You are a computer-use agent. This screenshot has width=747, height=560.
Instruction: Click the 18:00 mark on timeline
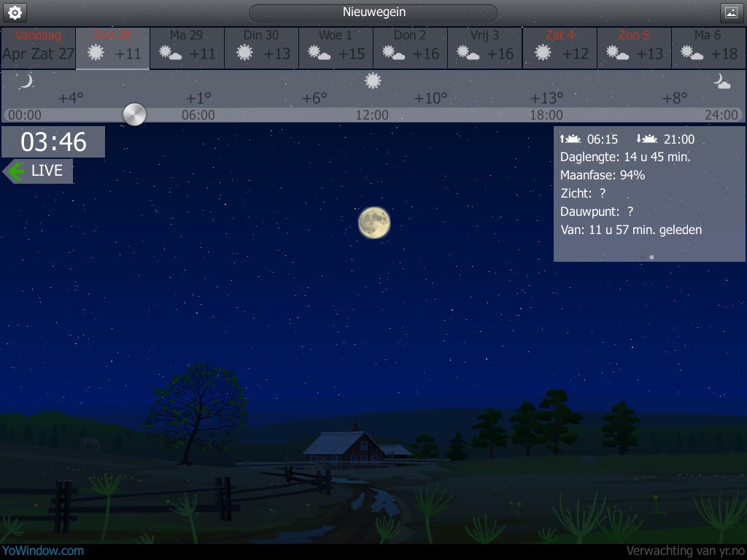click(x=546, y=115)
